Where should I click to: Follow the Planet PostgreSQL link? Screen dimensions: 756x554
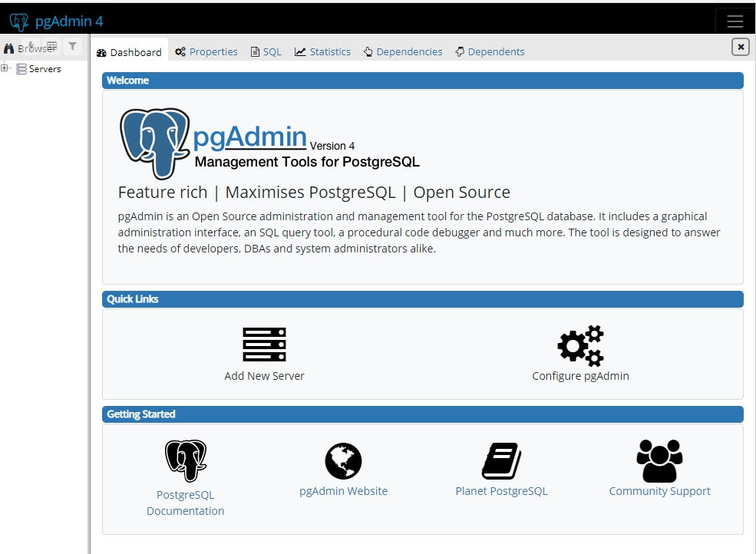501,491
